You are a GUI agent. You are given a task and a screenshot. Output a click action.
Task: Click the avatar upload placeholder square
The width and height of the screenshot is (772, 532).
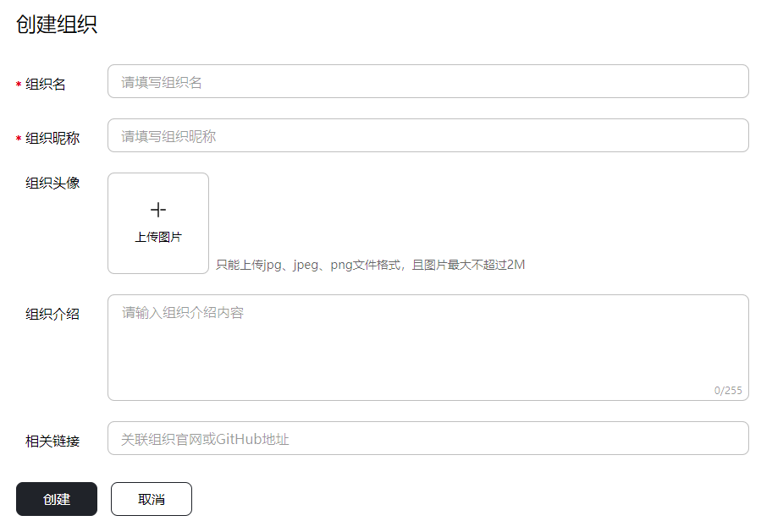click(x=157, y=222)
